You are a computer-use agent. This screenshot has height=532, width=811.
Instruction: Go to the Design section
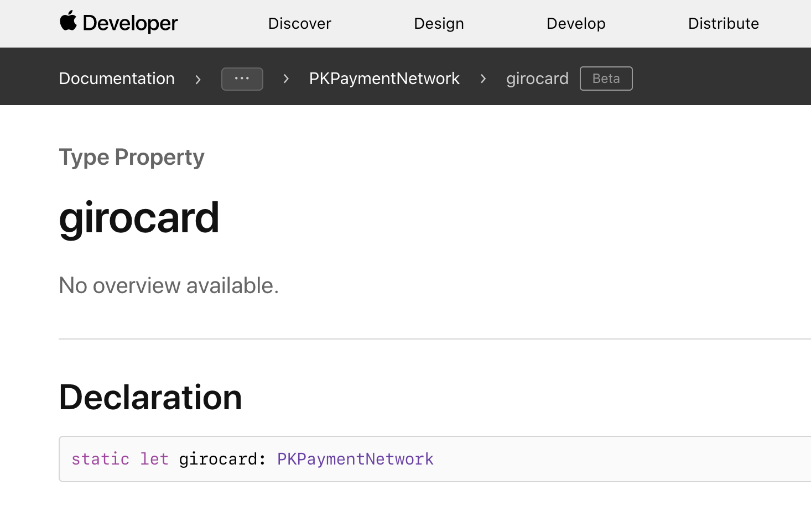(x=439, y=23)
